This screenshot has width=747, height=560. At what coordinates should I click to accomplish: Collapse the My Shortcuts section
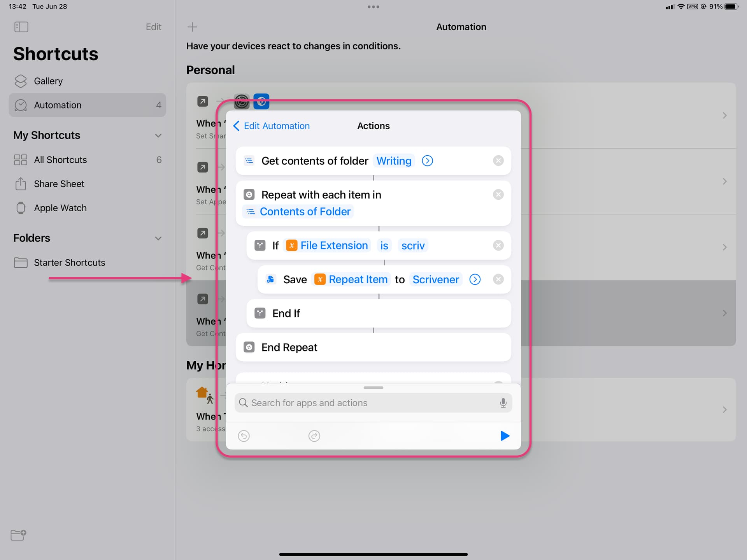click(x=158, y=135)
